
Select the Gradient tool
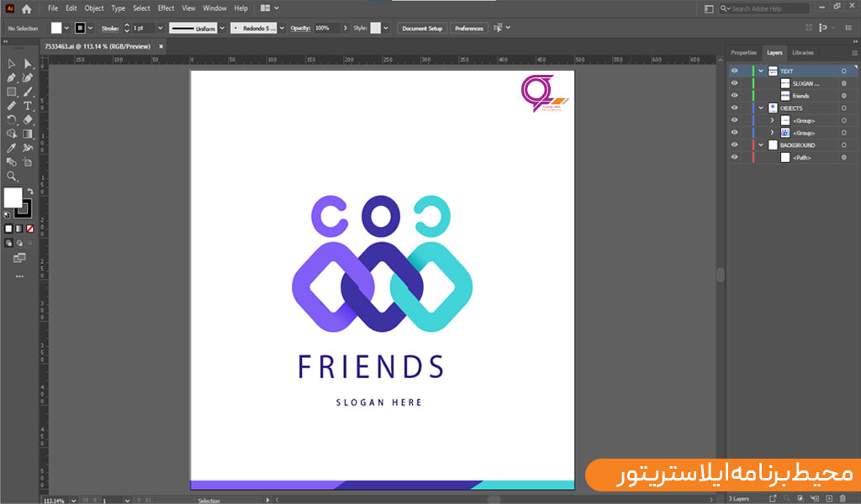(28, 134)
